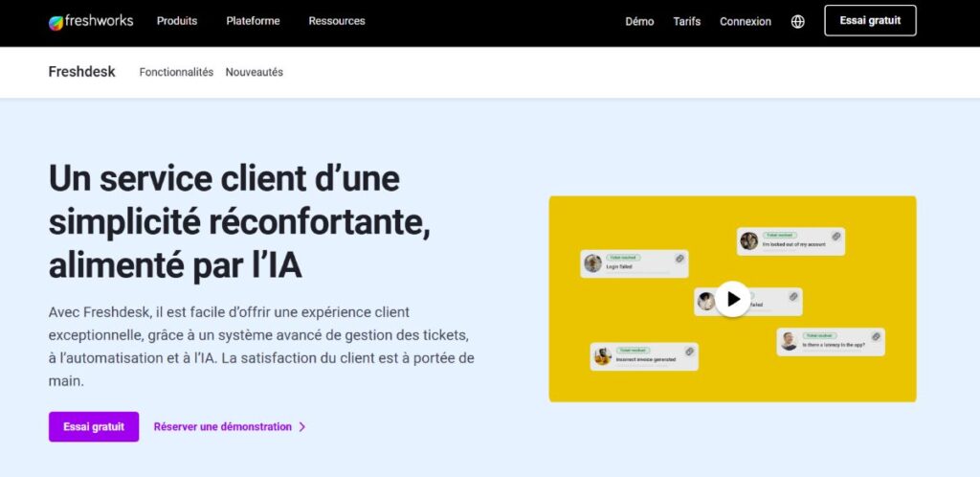Open the language selector globe icon
The height and width of the screenshot is (477, 980).
click(797, 21)
